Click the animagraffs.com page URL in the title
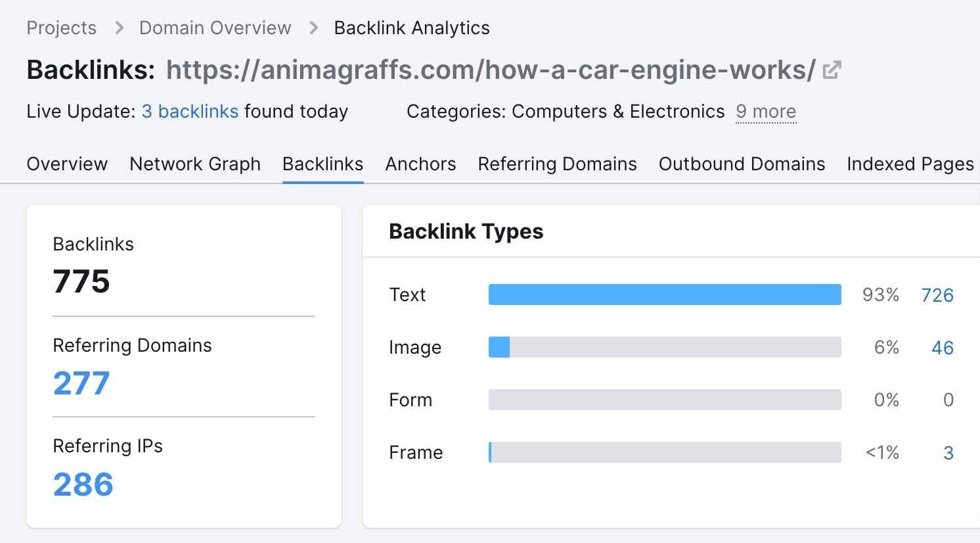 (491, 70)
